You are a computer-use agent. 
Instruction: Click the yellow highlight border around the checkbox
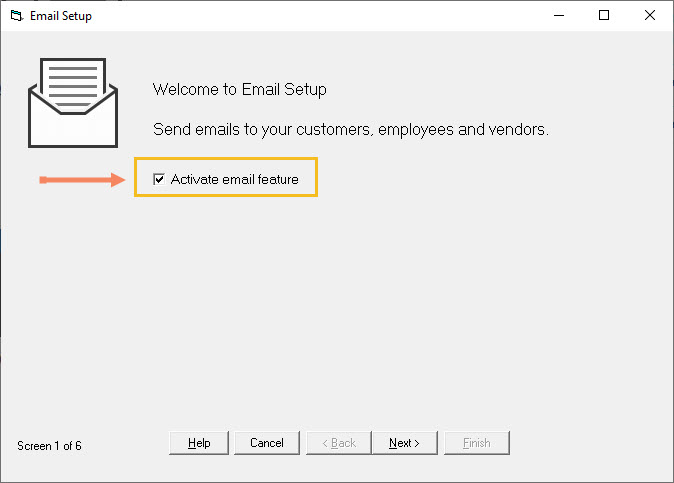coord(226,159)
